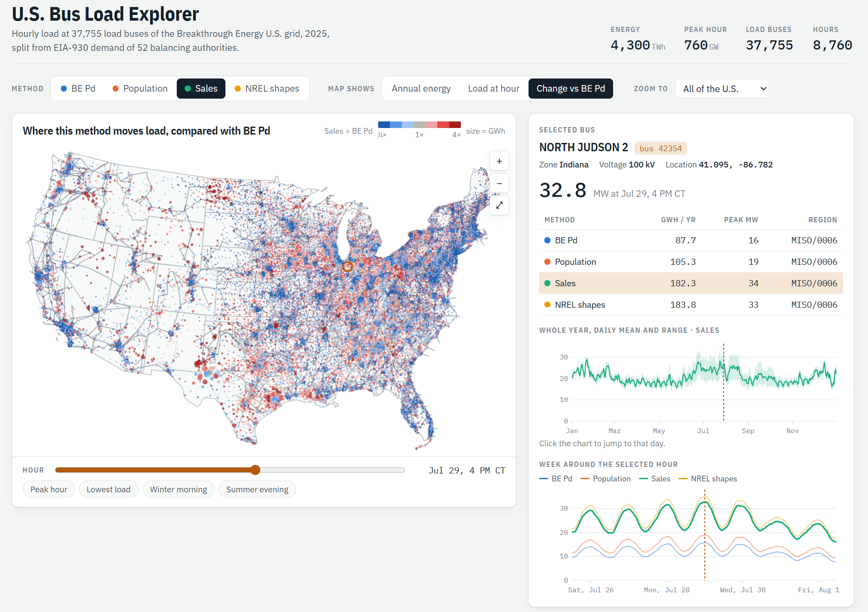
Task: Jump to Peak hour preset
Action: [x=49, y=489]
